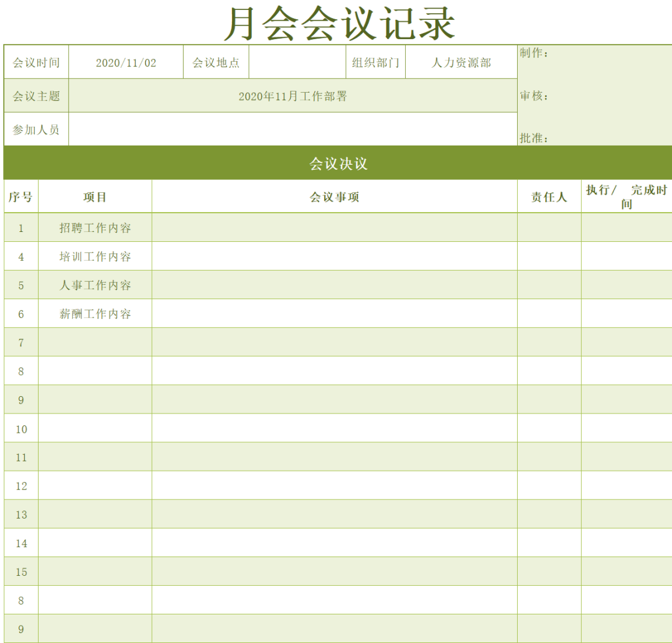Select the 人事工作内容 cell
This screenshot has height=643, width=672.
click(x=95, y=285)
